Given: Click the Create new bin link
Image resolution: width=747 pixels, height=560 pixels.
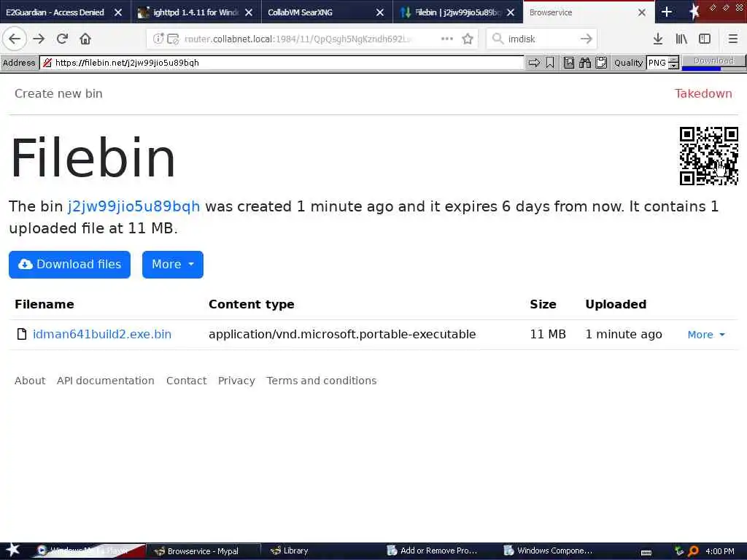Looking at the screenshot, I should (58, 93).
